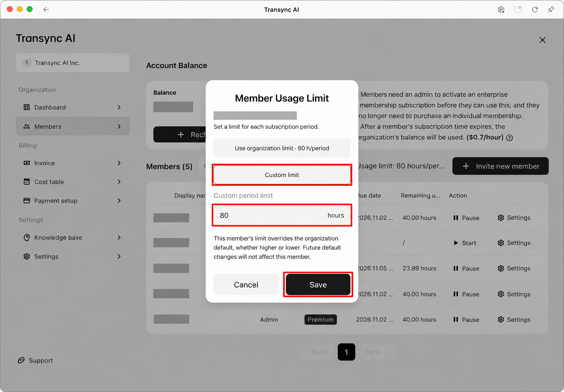Click the Knowledge base icon
The height and width of the screenshot is (392, 564).
[x=27, y=238]
